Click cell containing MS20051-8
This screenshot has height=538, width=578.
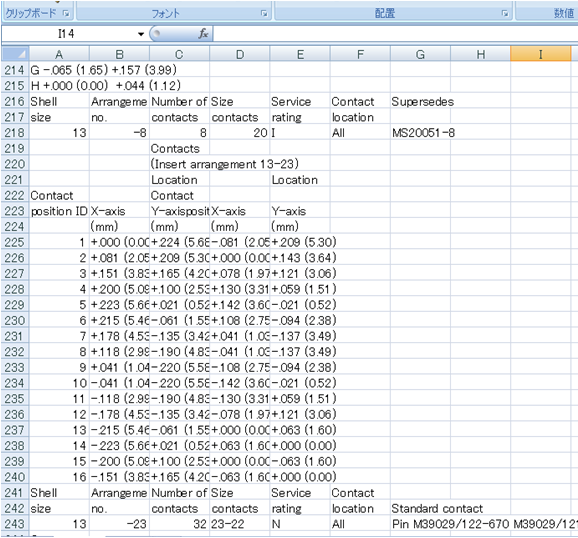(x=423, y=132)
